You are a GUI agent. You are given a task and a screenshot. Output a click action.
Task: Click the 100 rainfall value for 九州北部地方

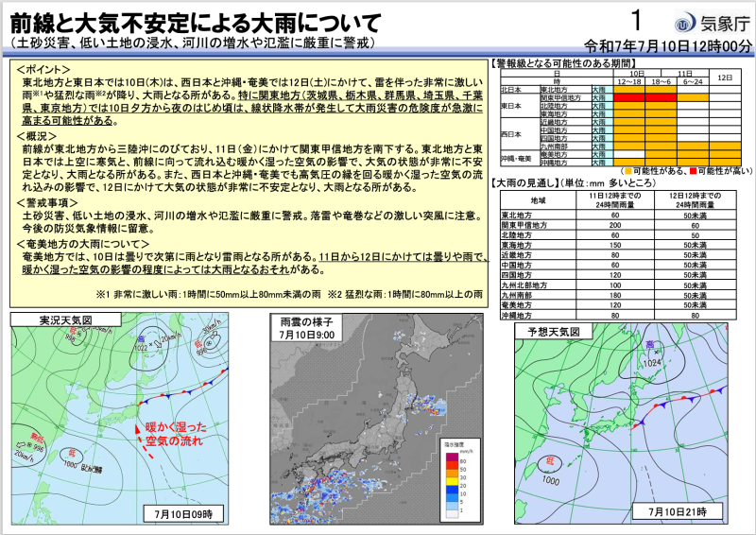click(x=615, y=285)
